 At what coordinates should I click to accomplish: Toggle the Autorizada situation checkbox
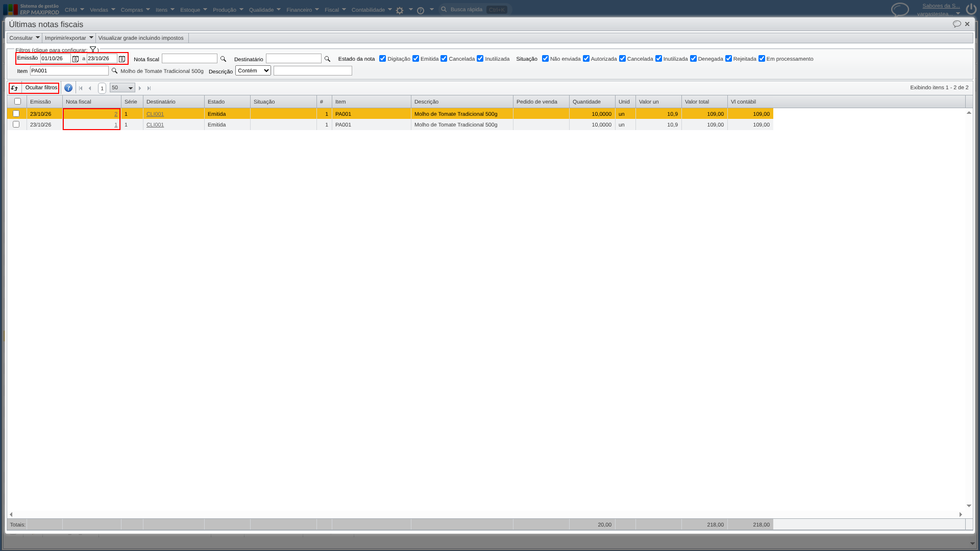pyautogui.click(x=586, y=59)
